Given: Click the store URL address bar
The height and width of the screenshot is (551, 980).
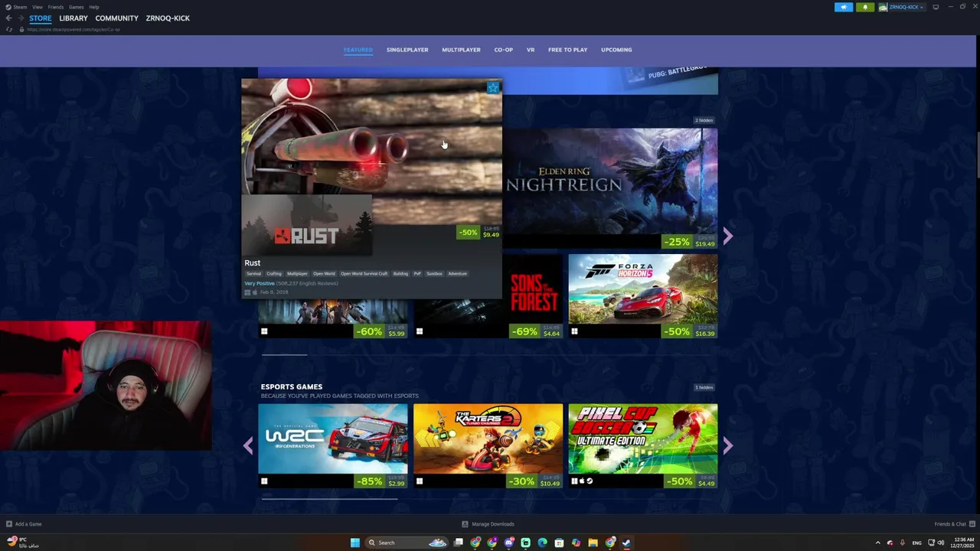Looking at the screenshot, I should 73,29.
